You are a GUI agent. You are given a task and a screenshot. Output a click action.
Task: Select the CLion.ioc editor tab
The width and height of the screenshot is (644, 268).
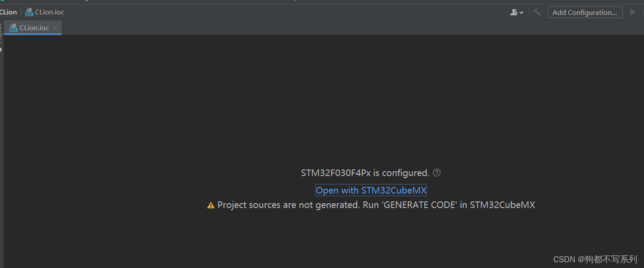point(33,28)
